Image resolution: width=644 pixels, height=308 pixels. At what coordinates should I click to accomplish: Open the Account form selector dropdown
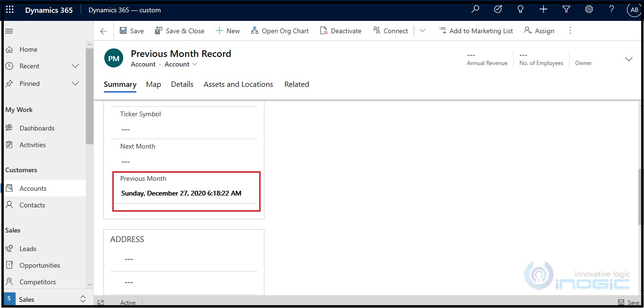coord(181,64)
